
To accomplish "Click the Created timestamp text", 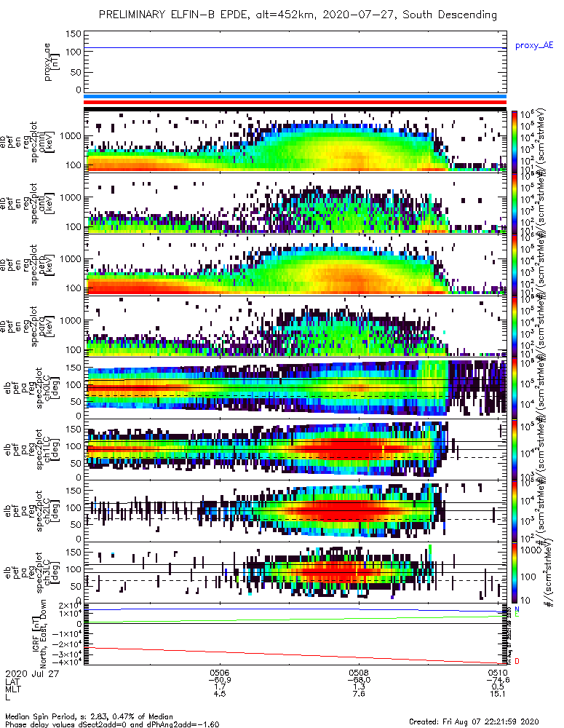I will tap(474, 721).
